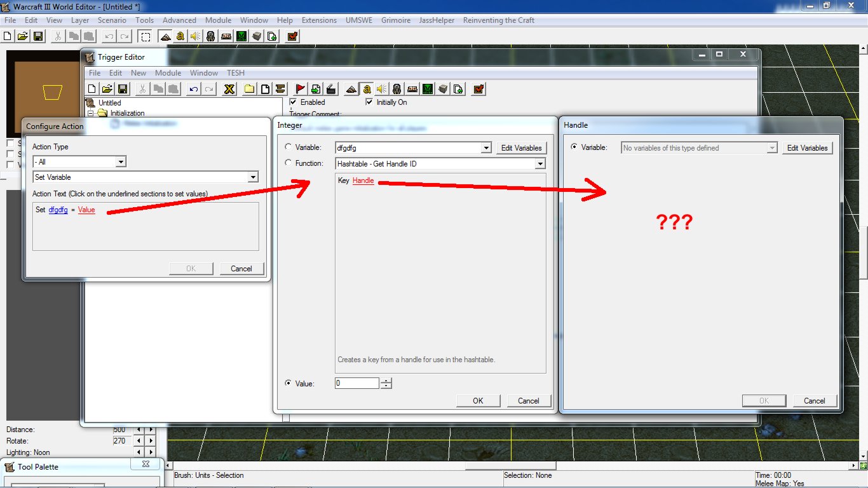This screenshot has height=488, width=868.
Task: Save the map from the main toolbar
Action: [x=38, y=36]
